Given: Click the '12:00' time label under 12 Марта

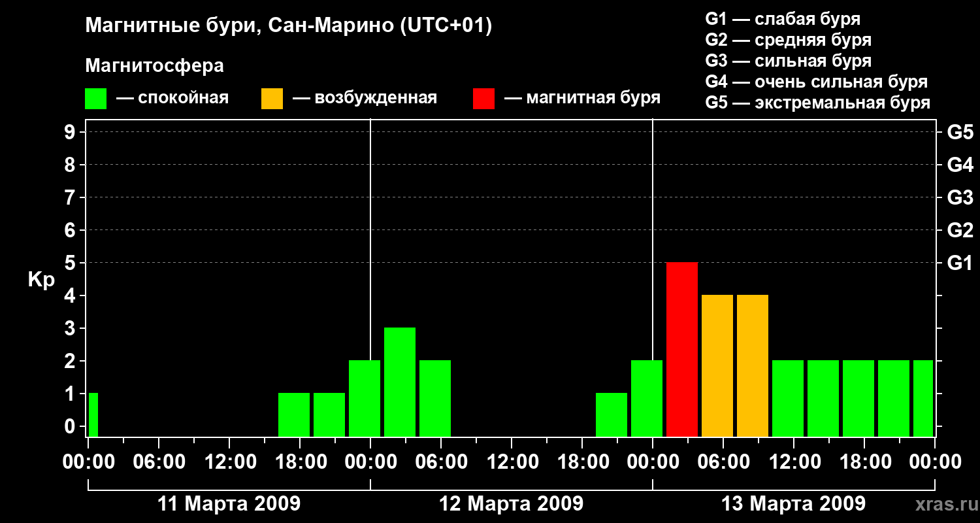Looking at the screenshot, I should pos(512,463).
